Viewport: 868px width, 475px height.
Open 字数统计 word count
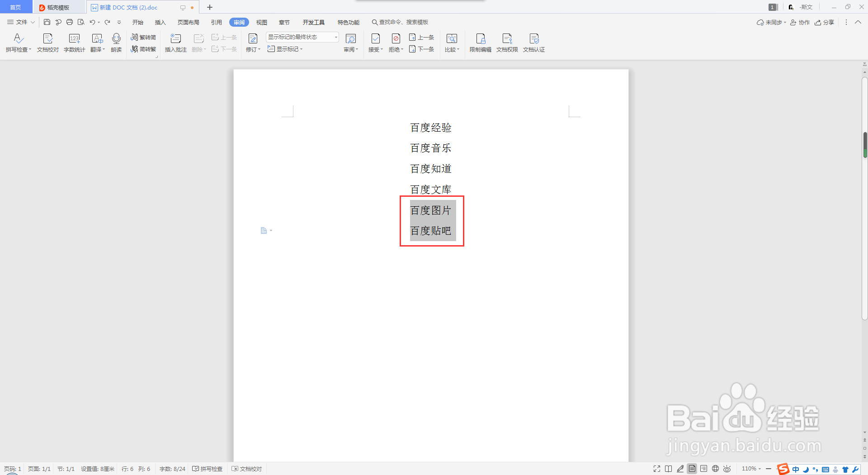[75, 43]
